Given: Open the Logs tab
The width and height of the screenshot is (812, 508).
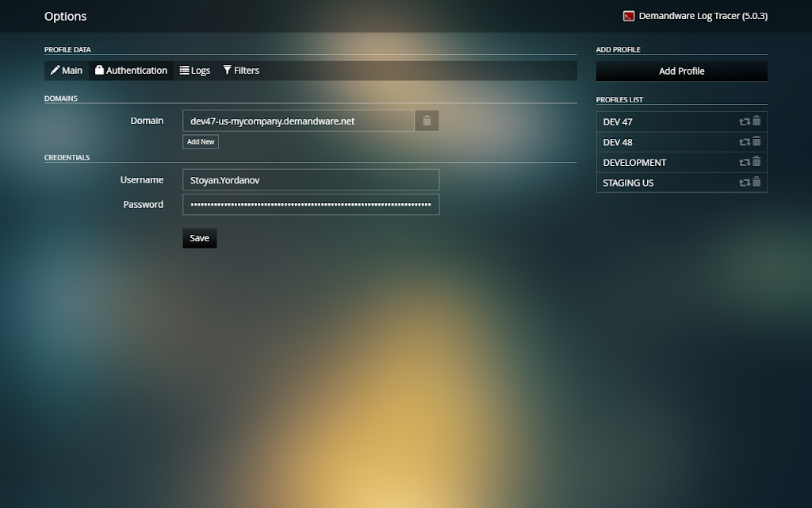Looking at the screenshot, I should [195, 71].
